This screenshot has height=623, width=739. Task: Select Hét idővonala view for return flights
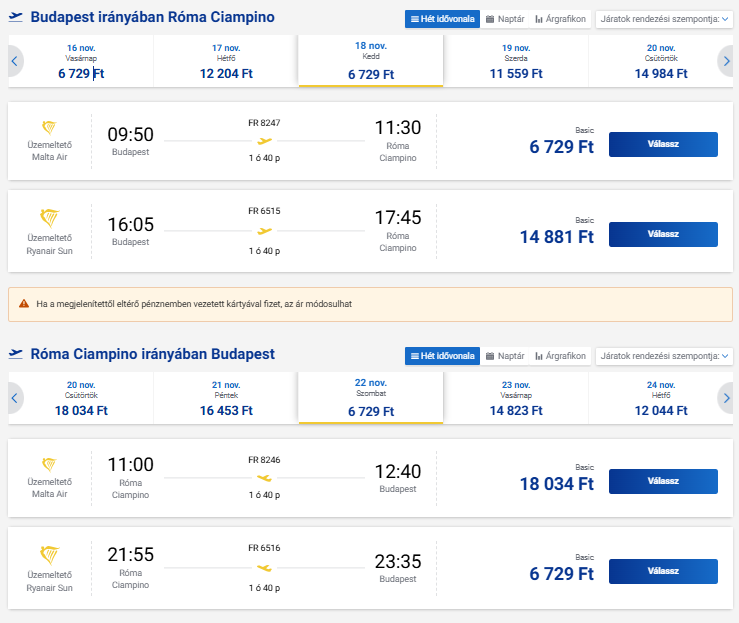tap(440, 356)
